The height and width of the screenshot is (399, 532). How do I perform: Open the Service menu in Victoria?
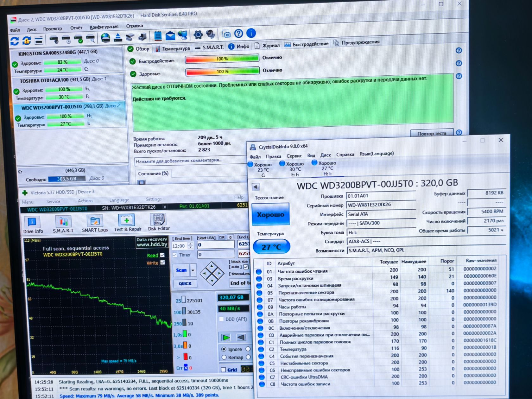tap(53, 201)
